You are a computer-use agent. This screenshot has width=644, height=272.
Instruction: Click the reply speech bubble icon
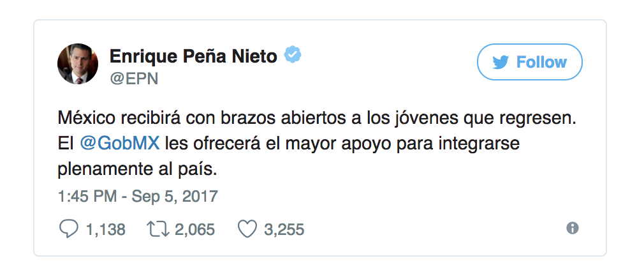(67, 229)
